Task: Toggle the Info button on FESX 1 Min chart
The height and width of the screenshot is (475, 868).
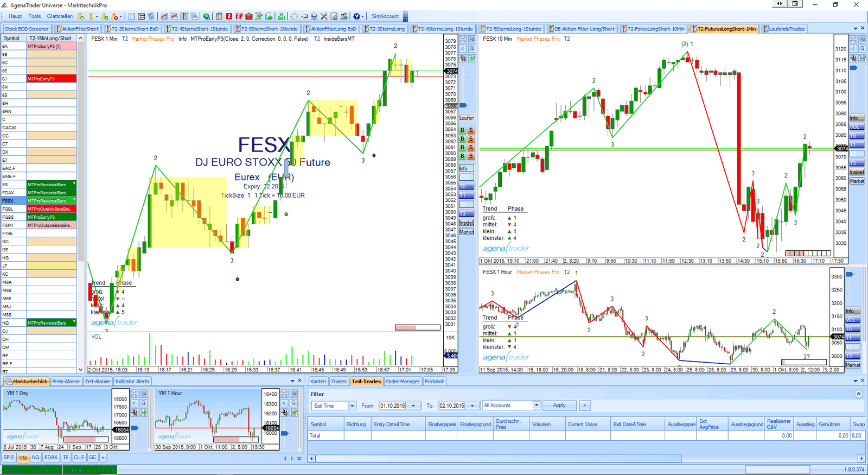Action: pyautogui.click(x=467, y=168)
